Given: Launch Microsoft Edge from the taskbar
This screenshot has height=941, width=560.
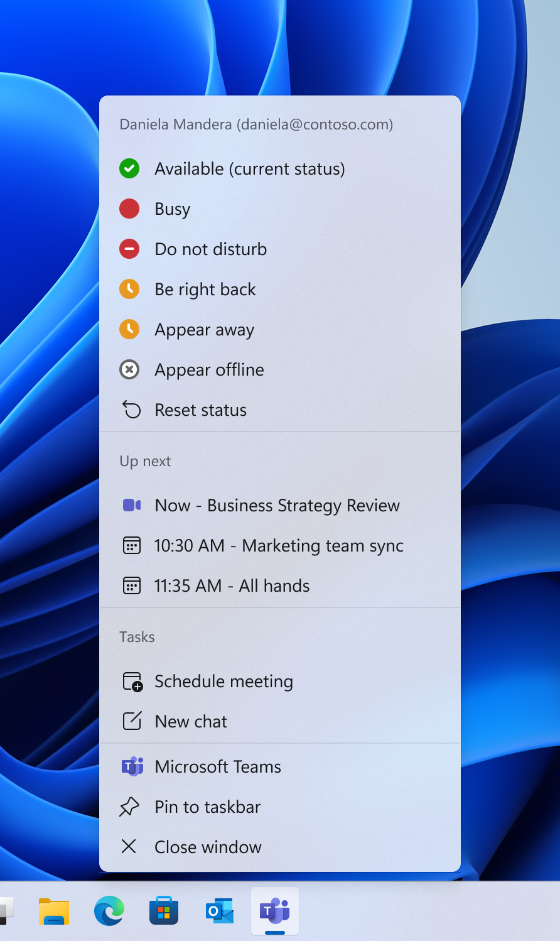Looking at the screenshot, I should point(109,911).
